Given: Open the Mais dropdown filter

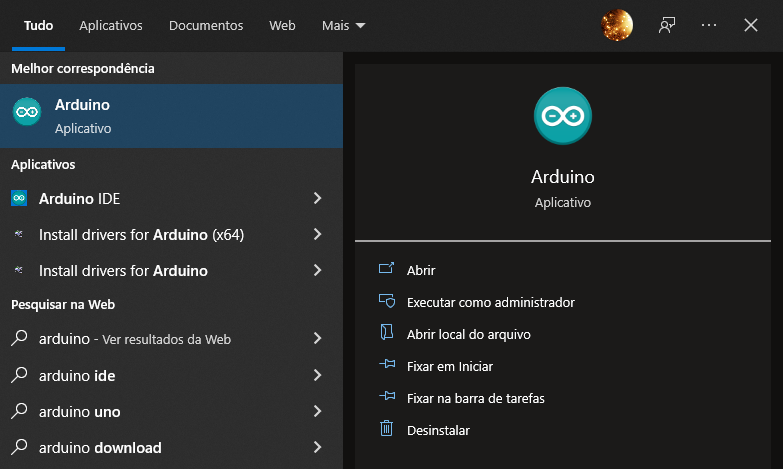Looking at the screenshot, I should pyautogui.click(x=344, y=25).
